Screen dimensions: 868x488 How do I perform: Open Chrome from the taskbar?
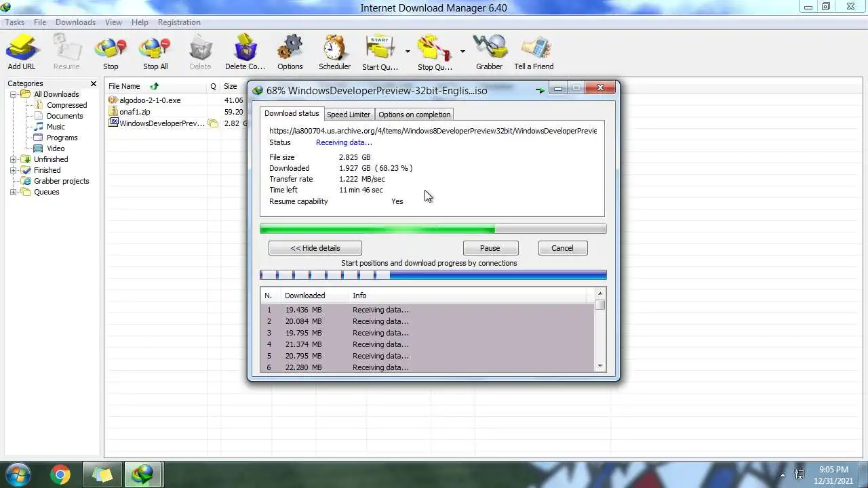pos(60,475)
